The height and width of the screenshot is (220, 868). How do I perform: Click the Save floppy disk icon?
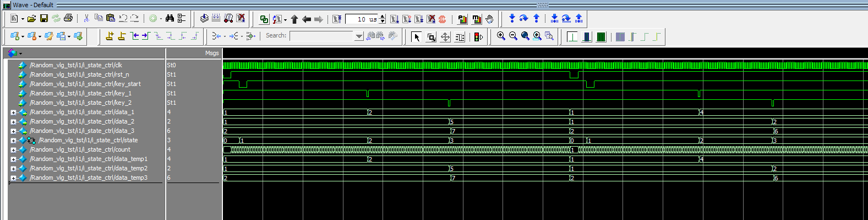click(44, 19)
